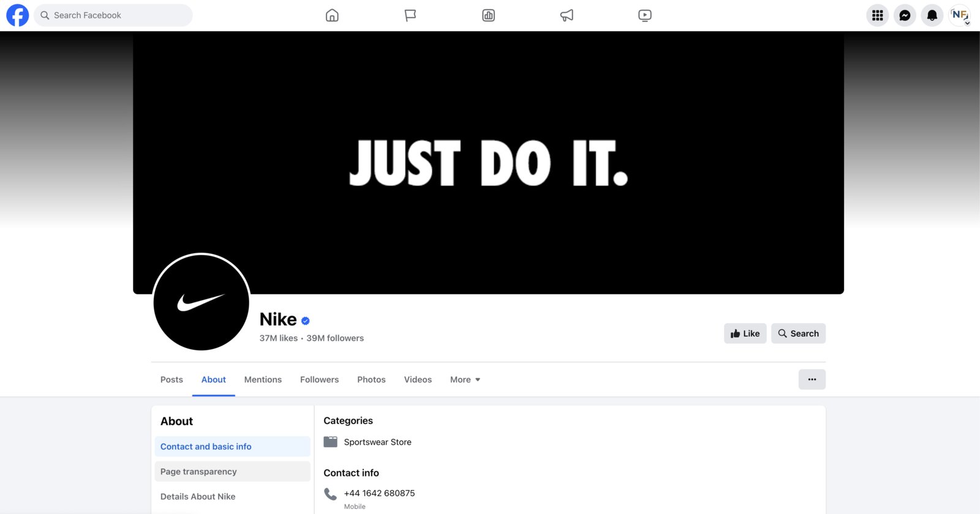Click the verified badge beside Nike
The height and width of the screenshot is (514, 980).
306,321
